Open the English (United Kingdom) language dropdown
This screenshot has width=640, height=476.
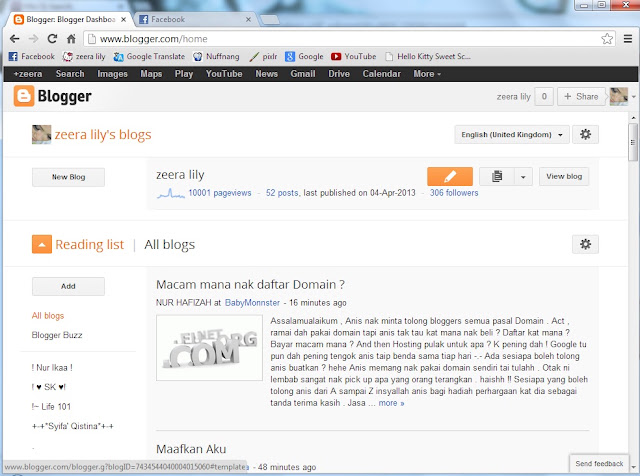click(512, 134)
